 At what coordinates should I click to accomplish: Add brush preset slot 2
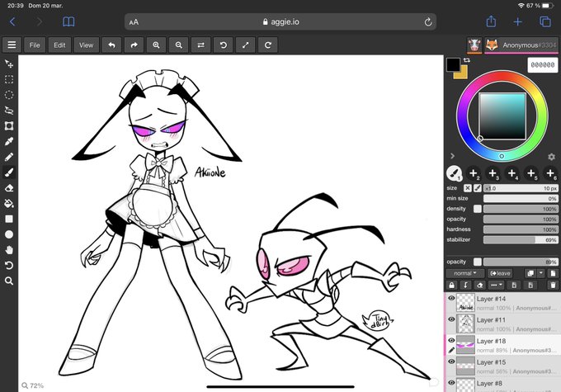pos(473,173)
